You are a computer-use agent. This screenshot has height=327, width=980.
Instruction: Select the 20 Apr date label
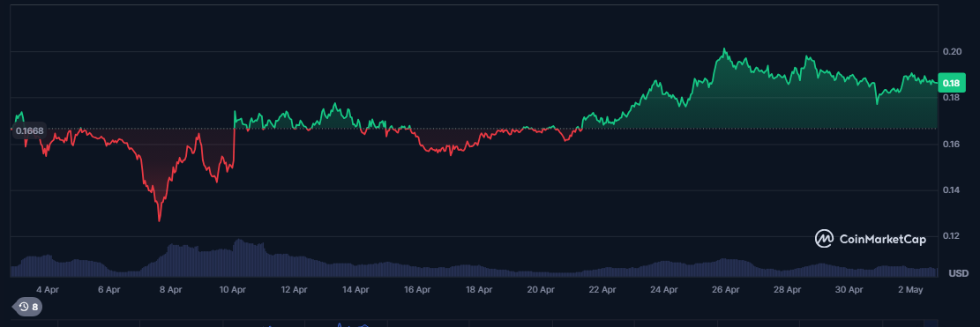tap(541, 290)
